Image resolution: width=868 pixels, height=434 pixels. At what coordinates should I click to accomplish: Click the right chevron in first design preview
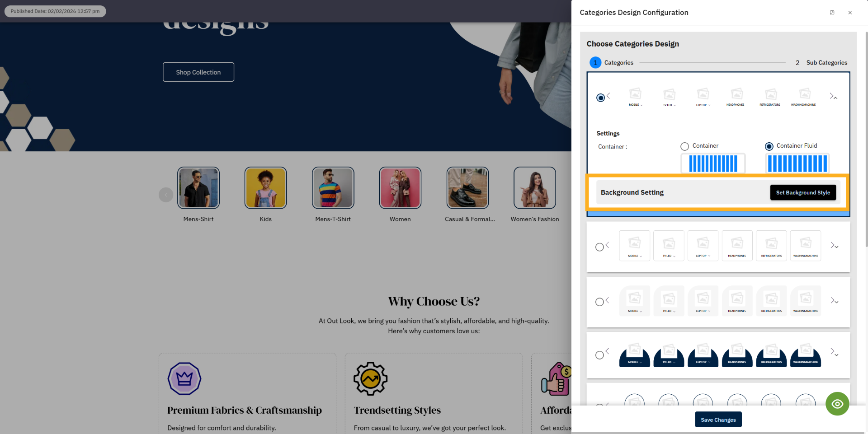(x=831, y=96)
